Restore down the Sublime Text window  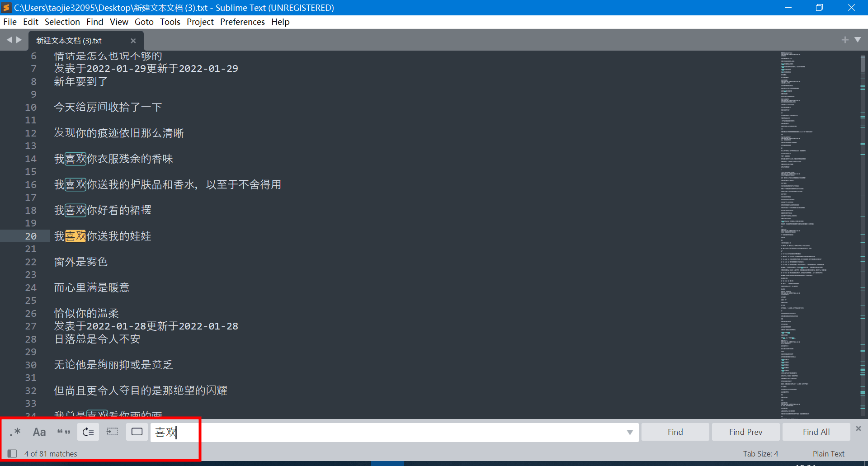(x=819, y=8)
